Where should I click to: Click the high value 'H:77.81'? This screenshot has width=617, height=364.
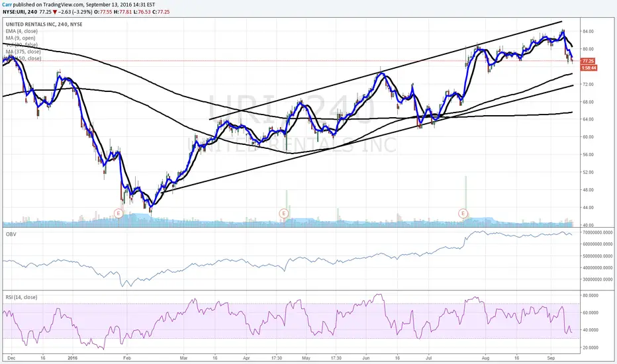pos(122,12)
